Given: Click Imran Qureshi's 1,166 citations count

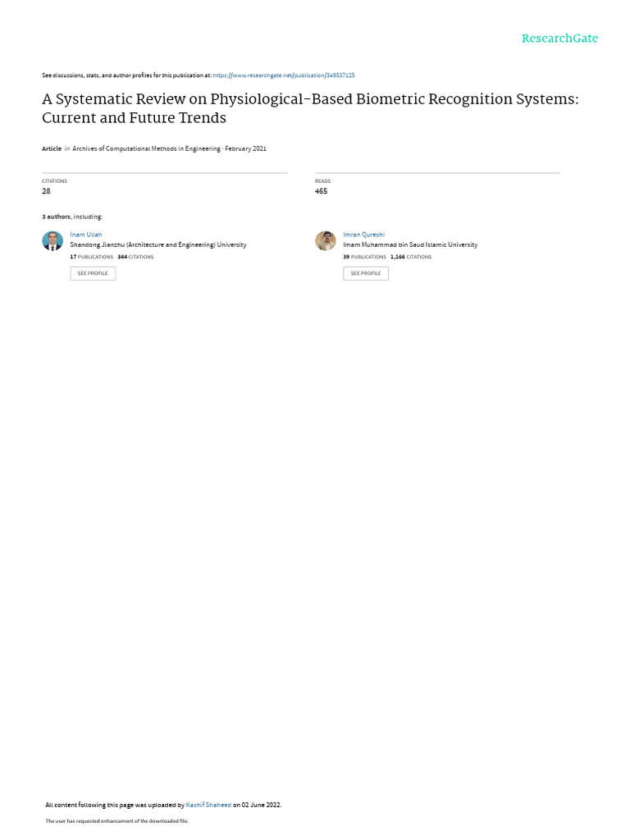Looking at the screenshot, I should tap(411, 257).
